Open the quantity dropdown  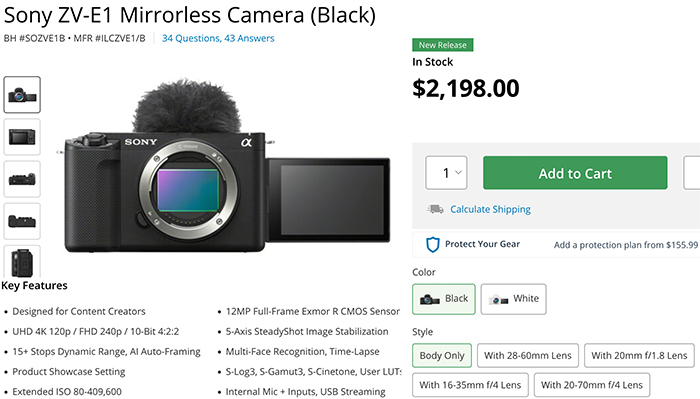(x=446, y=173)
